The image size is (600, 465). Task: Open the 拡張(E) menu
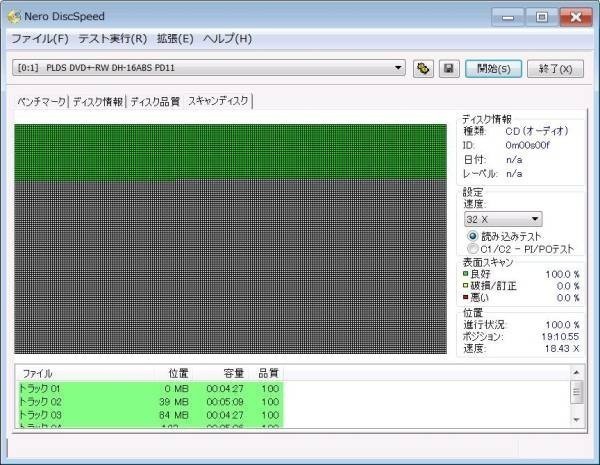click(x=175, y=39)
